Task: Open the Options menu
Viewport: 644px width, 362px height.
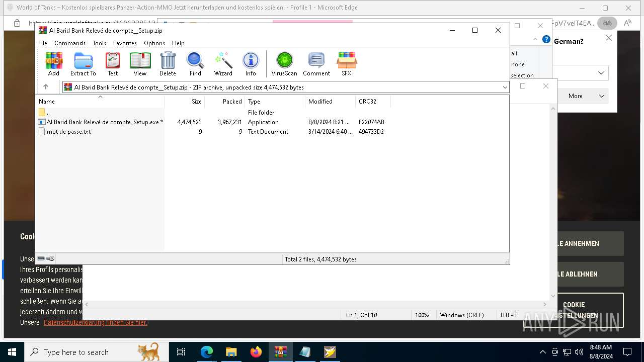Action: tap(154, 43)
